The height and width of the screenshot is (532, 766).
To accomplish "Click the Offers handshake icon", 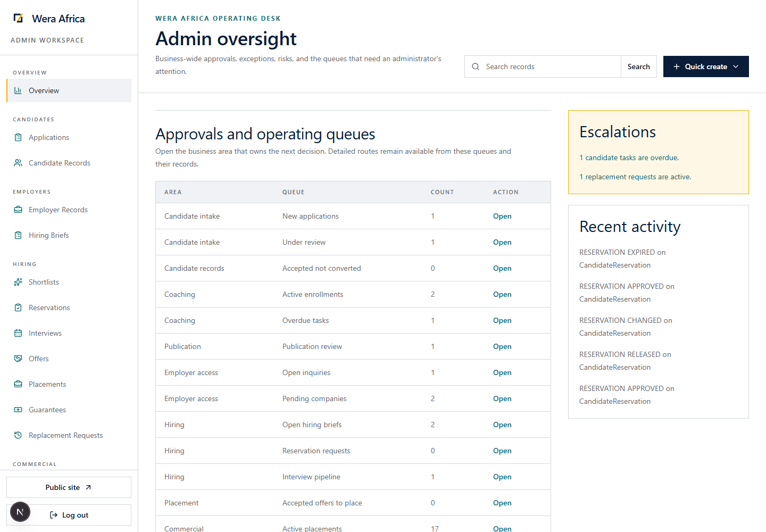I will coord(18,359).
